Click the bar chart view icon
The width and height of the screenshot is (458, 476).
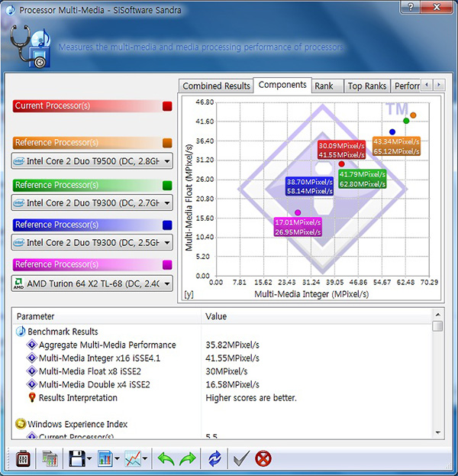click(105, 458)
